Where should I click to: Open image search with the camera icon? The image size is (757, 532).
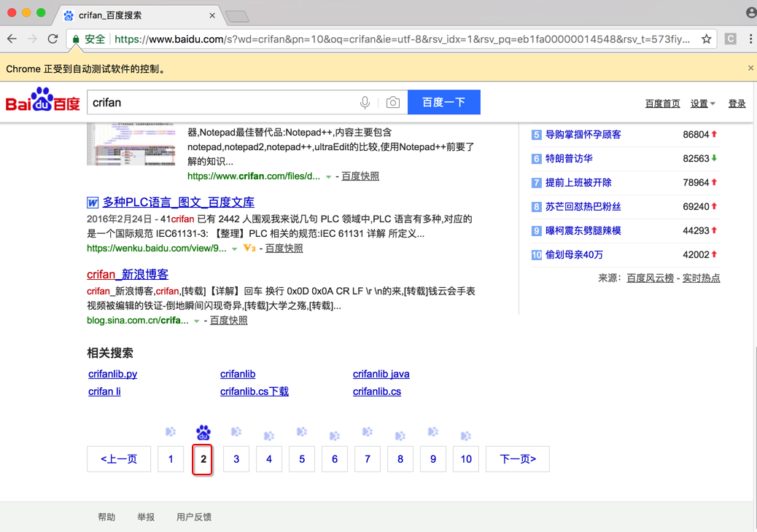[x=393, y=102]
